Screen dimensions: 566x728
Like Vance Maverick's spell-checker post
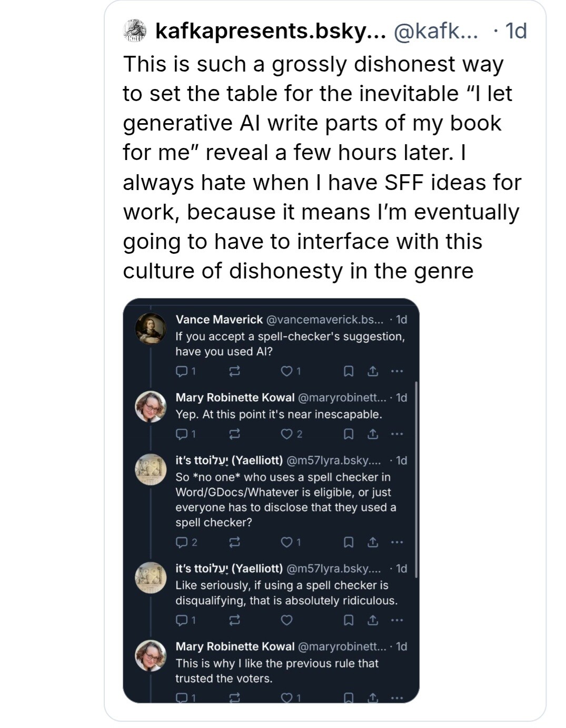click(x=286, y=372)
